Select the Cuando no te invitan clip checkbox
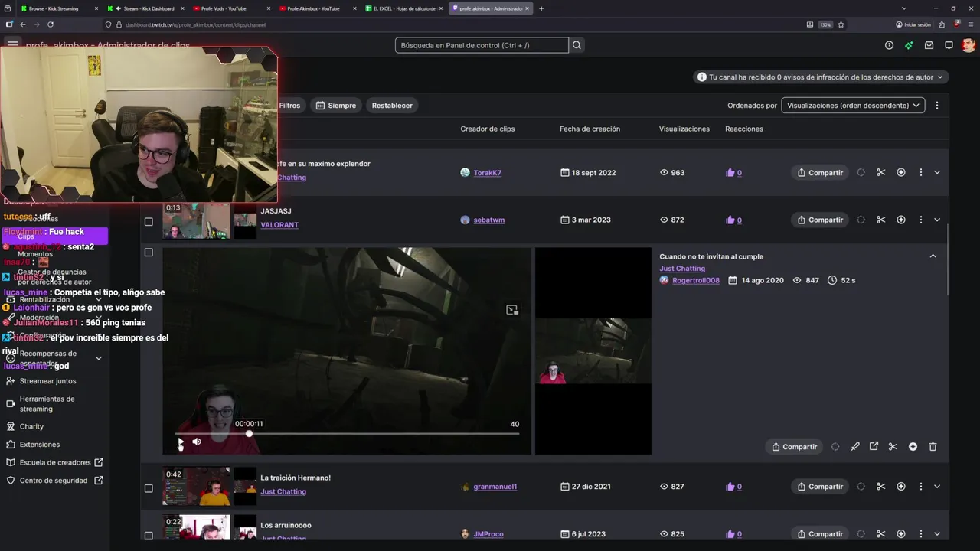 [149, 253]
